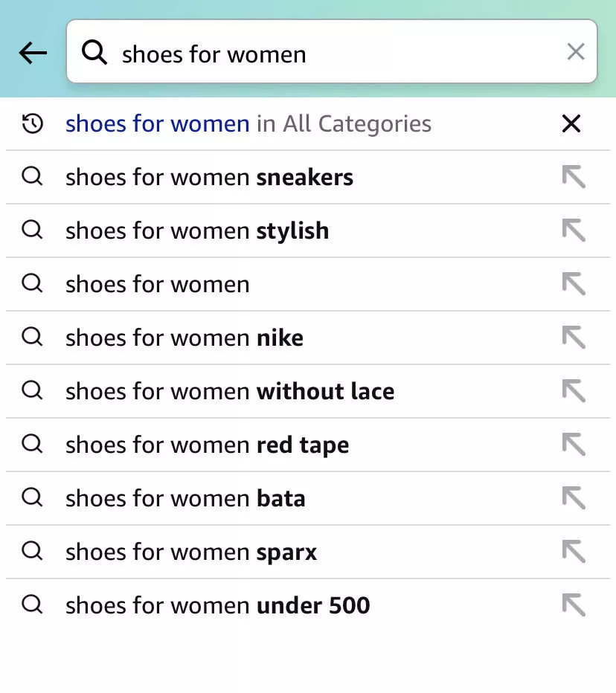Select 'shoes for women stylish' suggestion

coord(197,231)
